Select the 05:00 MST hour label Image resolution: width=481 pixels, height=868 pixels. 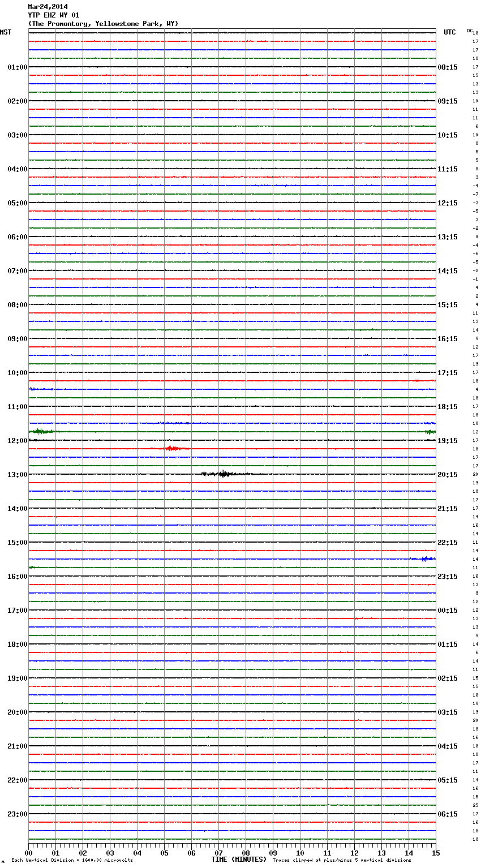point(17,203)
